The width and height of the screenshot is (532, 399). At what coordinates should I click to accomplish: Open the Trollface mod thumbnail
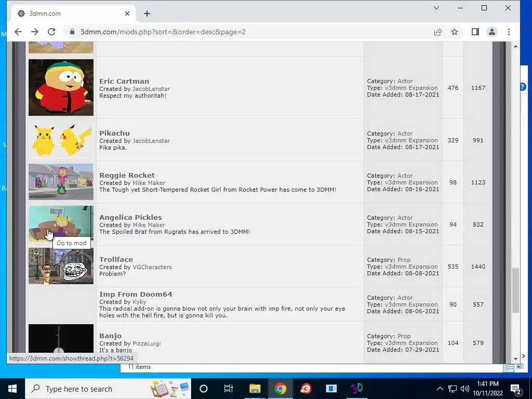click(61, 266)
